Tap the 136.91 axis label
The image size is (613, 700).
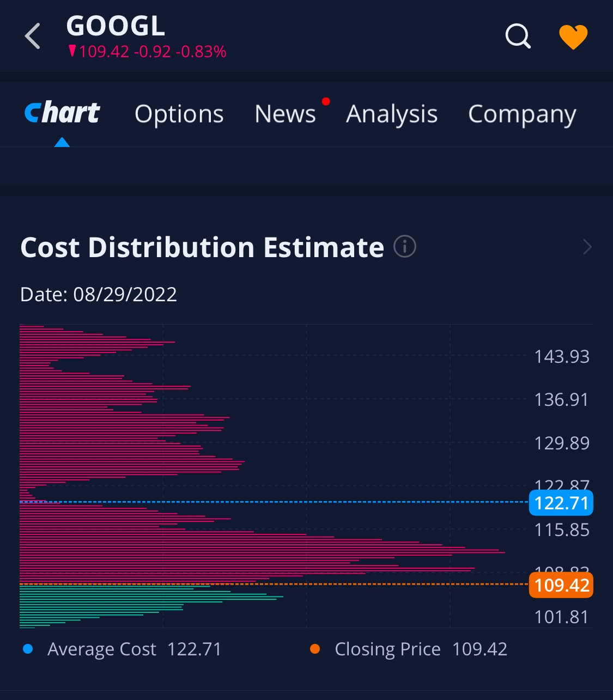562,399
